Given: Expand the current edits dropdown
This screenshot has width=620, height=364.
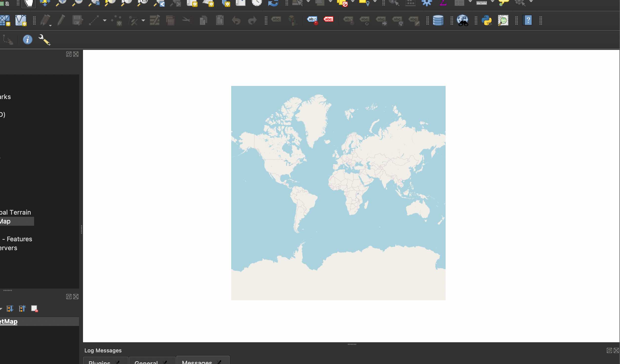Looking at the screenshot, I should pyautogui.click(x=50, y=25).
